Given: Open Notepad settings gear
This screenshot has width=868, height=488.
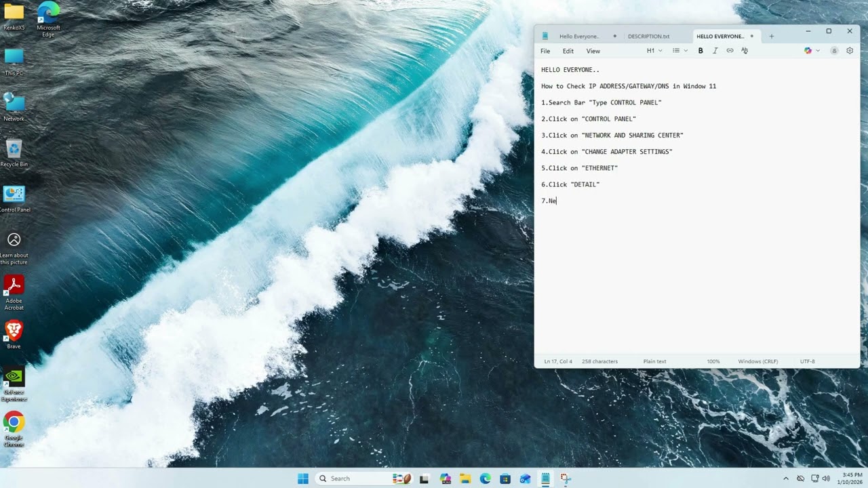Looking at the screenshot, I should pos(850,51).
